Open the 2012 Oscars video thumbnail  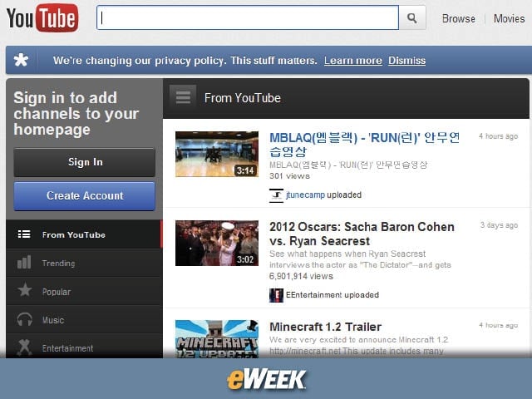pos(217,244)
